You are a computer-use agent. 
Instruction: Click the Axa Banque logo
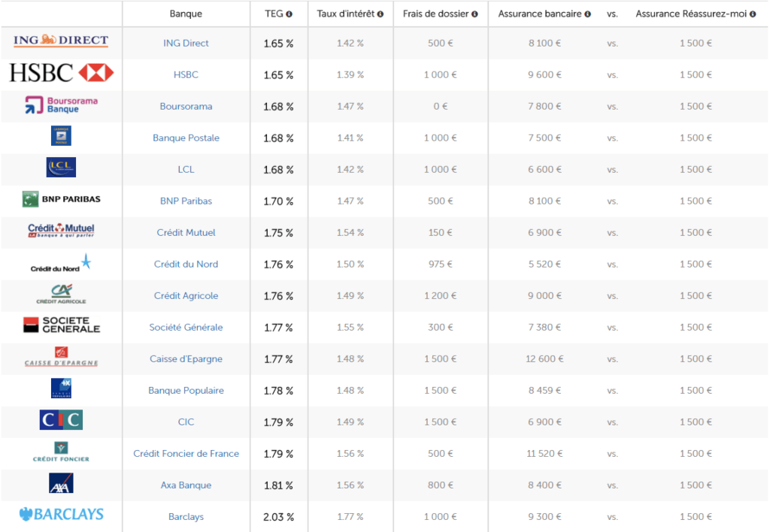point(61,483)
